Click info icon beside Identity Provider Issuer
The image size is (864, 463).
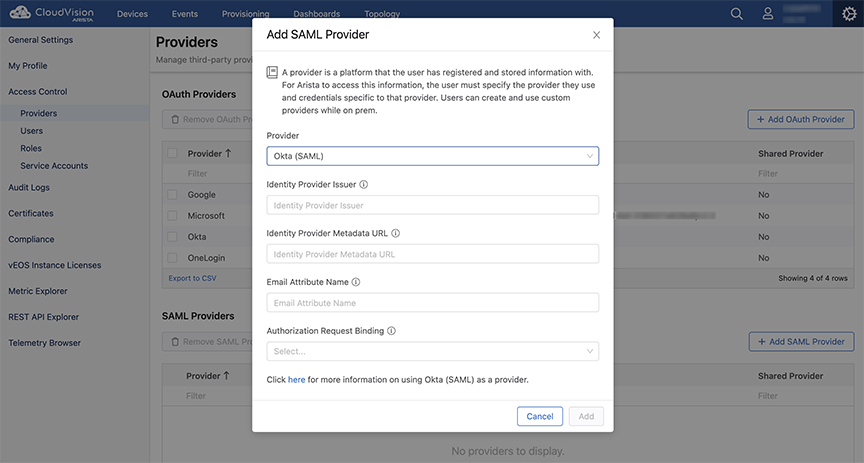364,185
